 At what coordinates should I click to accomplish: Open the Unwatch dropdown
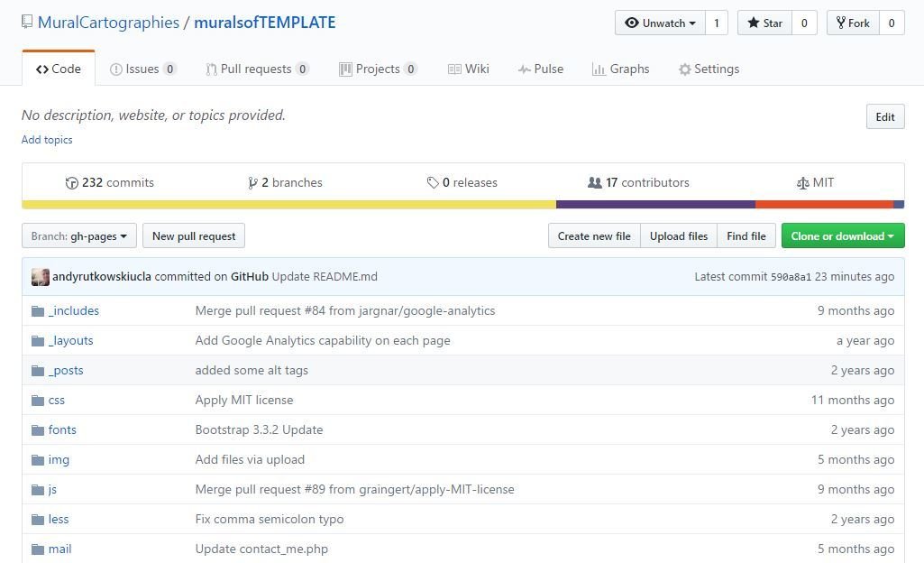[x=660, y=23]
